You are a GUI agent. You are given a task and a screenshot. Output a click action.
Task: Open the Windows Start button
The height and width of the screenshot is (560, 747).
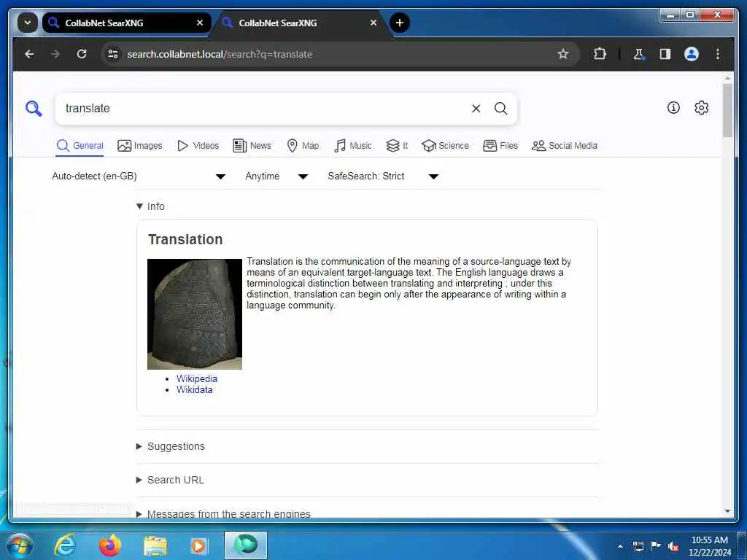point(19,545)
